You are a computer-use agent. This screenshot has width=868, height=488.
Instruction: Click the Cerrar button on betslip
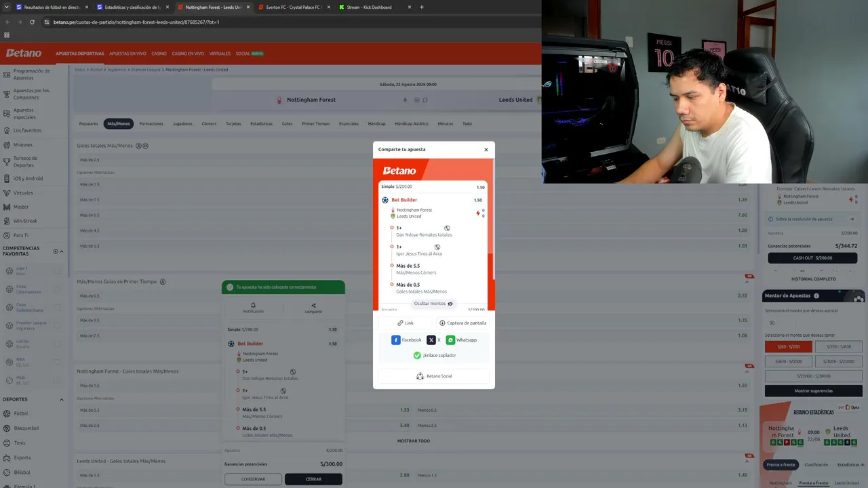[x=313, y=479]
